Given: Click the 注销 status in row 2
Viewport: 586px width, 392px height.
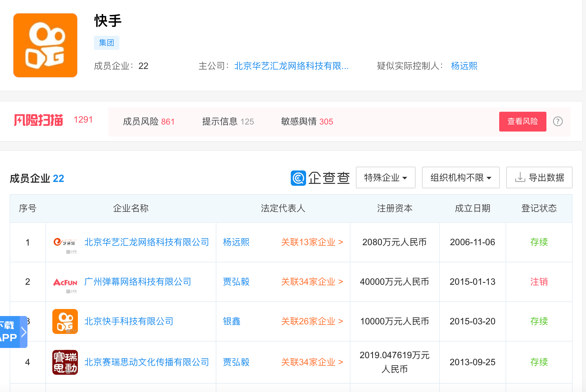Looking at the screenshot, I should click(x=539, y=282).
